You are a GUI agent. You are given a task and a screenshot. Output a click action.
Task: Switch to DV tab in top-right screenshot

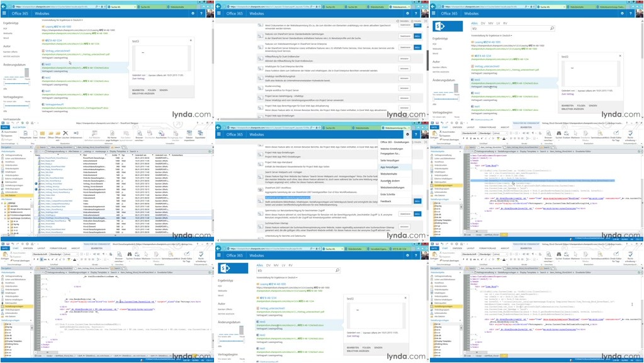[x=483, y=23]
